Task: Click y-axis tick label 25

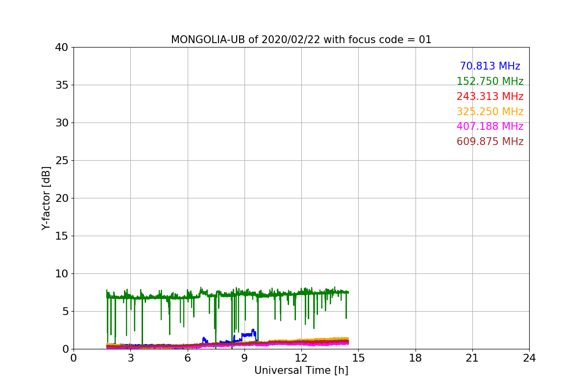Action: [x=62, y=161]
